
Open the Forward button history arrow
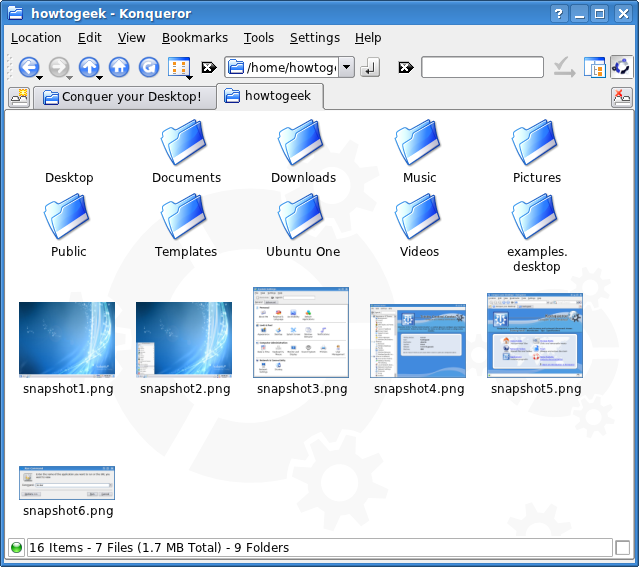pos(69,77)
